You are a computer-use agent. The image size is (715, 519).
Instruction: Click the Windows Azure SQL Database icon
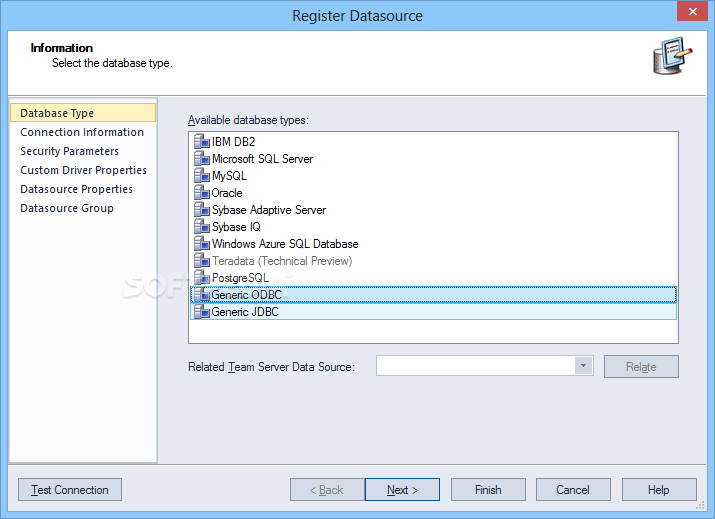(x=202, y=244)
